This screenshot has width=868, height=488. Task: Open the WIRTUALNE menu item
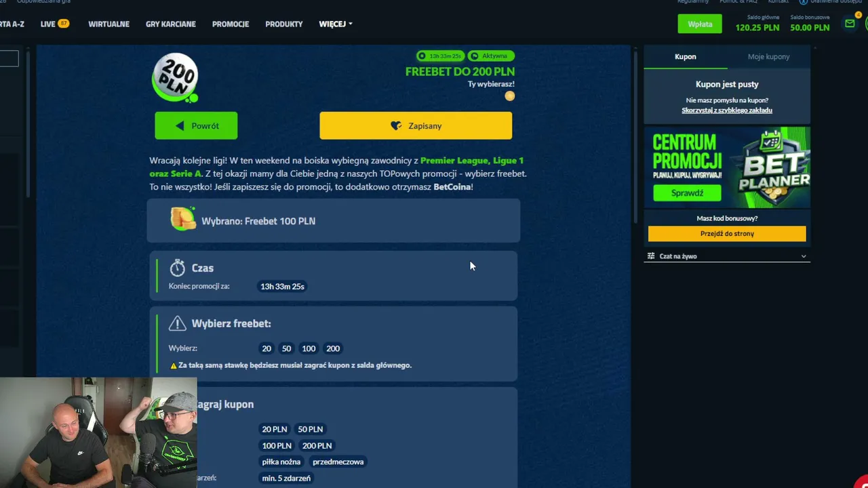[x=108, y=24]
